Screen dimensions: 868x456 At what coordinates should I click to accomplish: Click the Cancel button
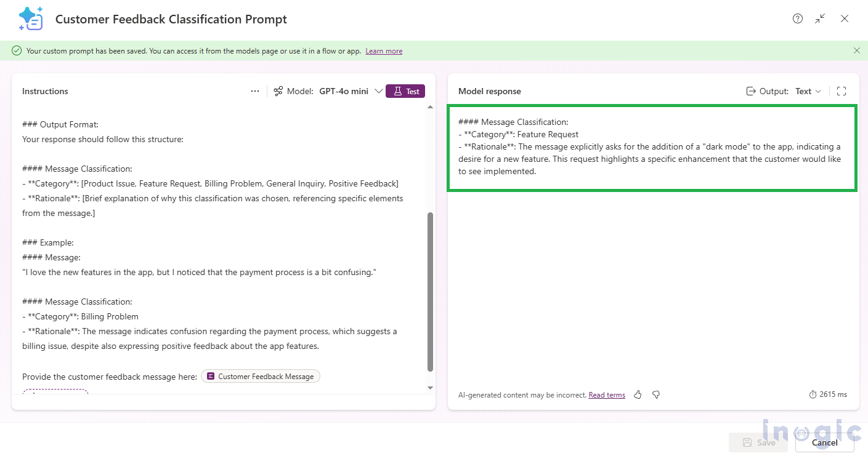[824, 442]
